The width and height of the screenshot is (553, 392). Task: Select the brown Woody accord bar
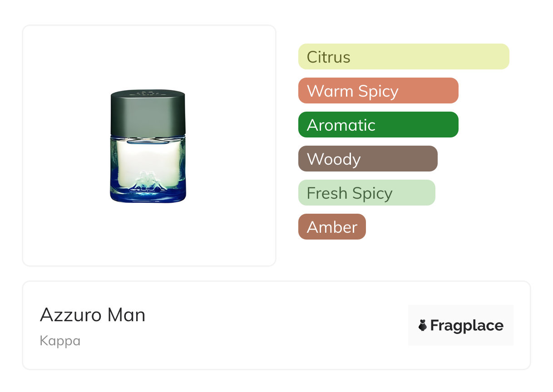(x=368, y=159)
